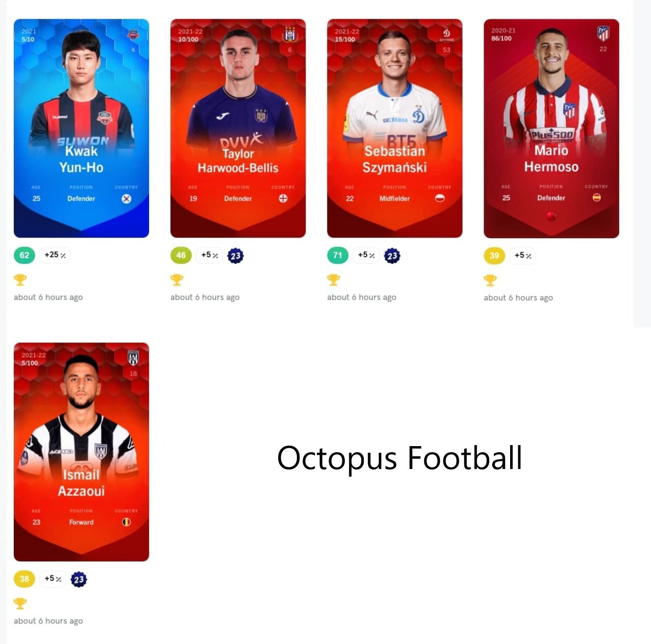Open Ismail Azzaoui player card
This screenshot has height=644, width=651.
pos(81,452)
